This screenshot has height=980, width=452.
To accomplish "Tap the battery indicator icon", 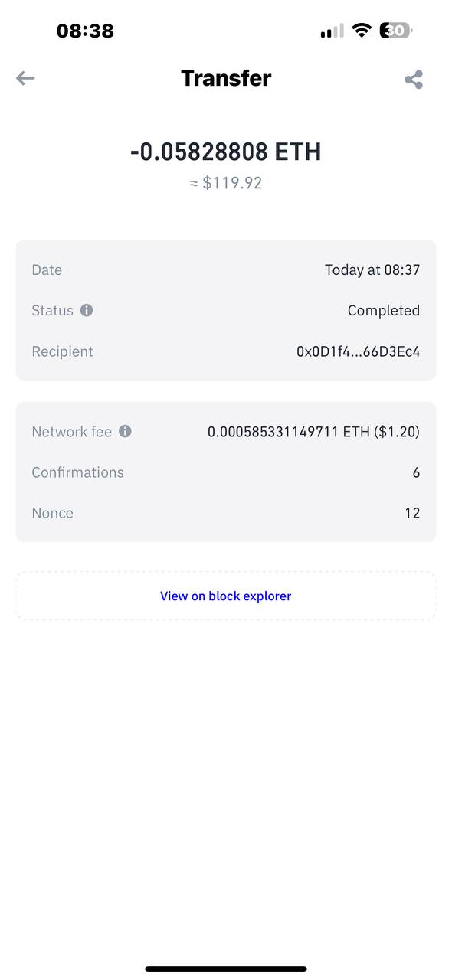I will (x=396, y=31).
